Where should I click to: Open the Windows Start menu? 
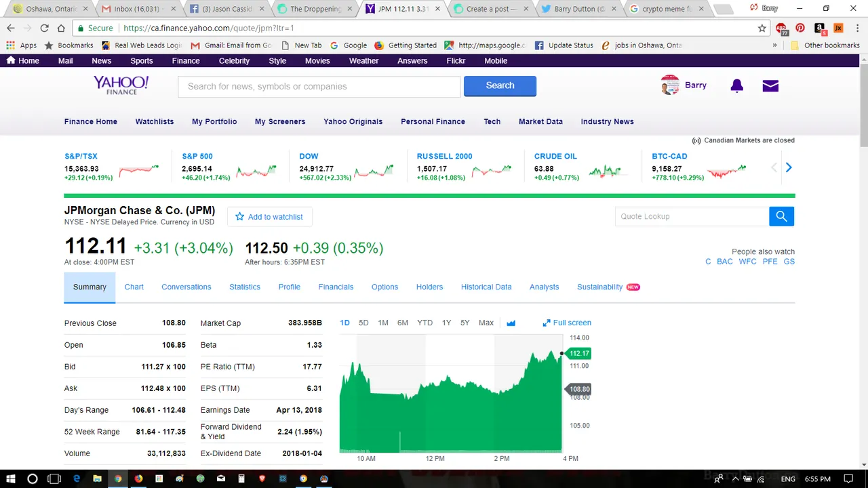[x=11, y=479]
